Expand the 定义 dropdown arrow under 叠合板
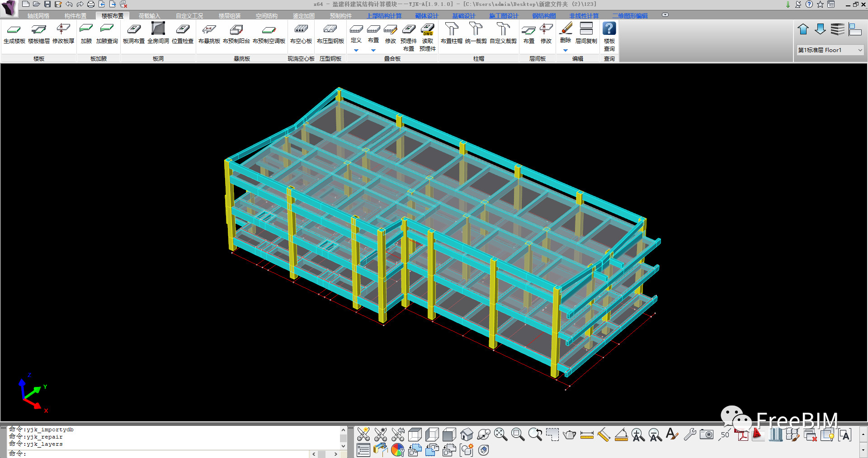The image size is (868, 458). [x=356, y=50]
